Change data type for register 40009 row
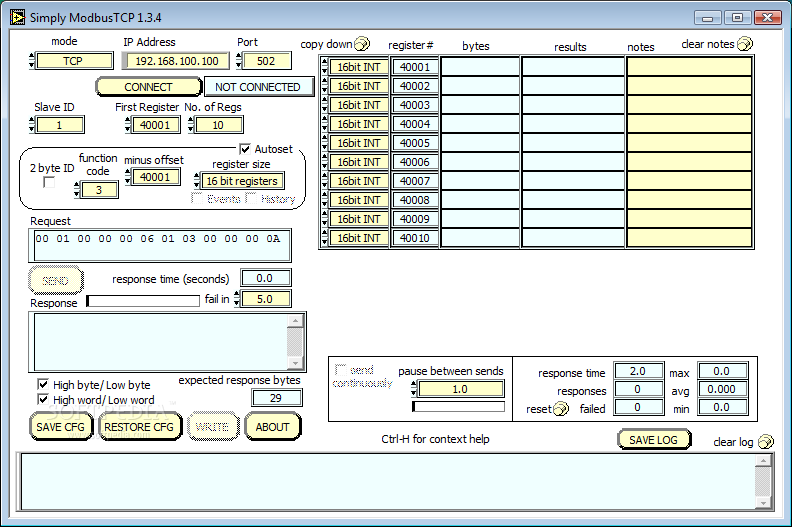The image size is (792, 527). tap(325, 219)
